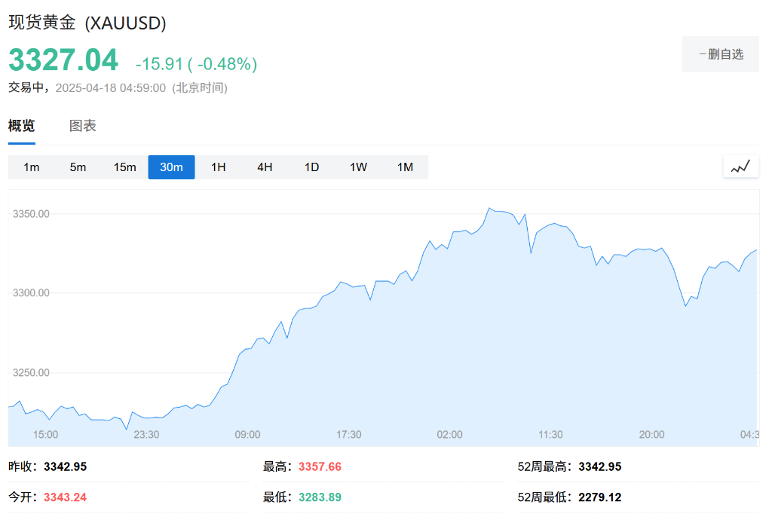Click the chart's highest peak point
772x532 pixels.
pyautogui.click(x=489, y=208)
